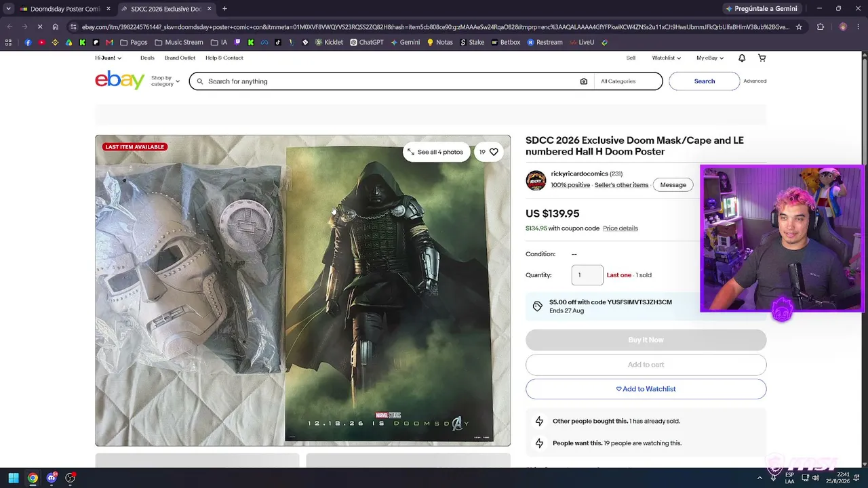Open the Gmail bookmark
This screenshot has width=868, height=488.
(x=109, y=42)
